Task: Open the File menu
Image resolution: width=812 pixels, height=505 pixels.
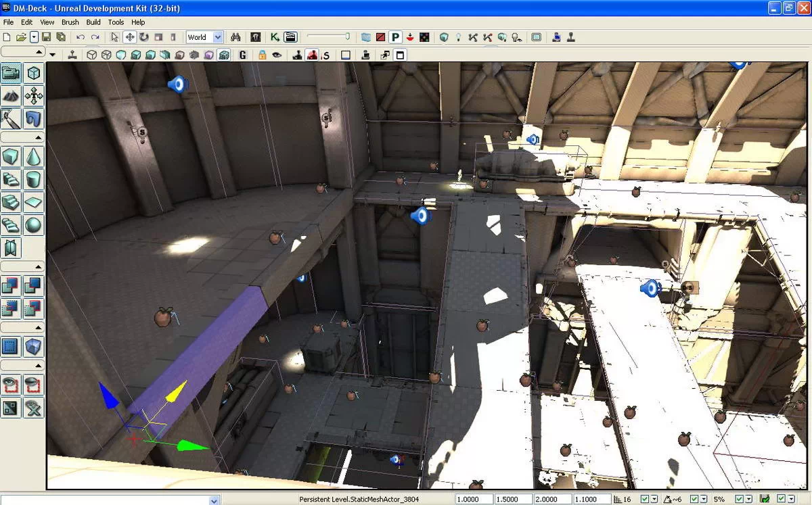Action: click(8, 22)
